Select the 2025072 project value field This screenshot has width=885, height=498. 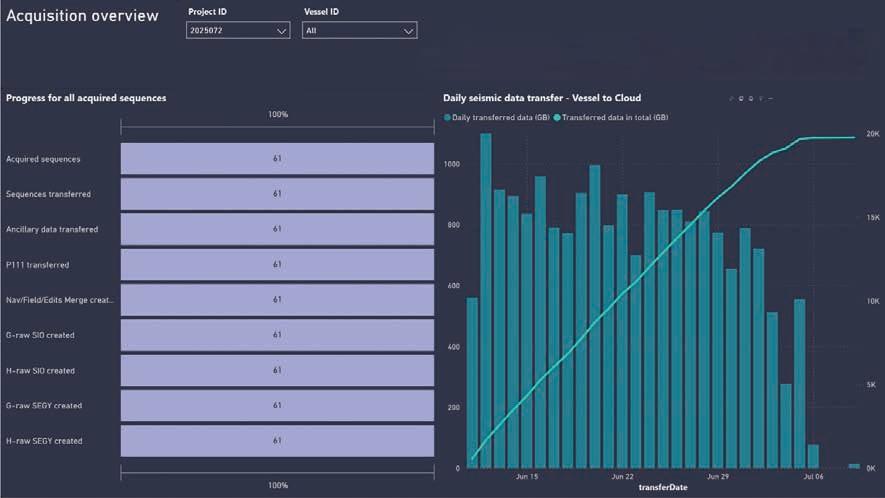238,30
